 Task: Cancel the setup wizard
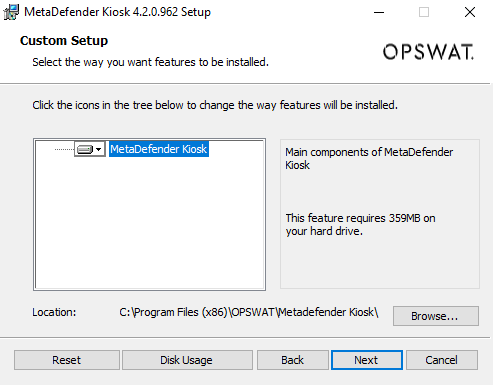pos(442,360)
